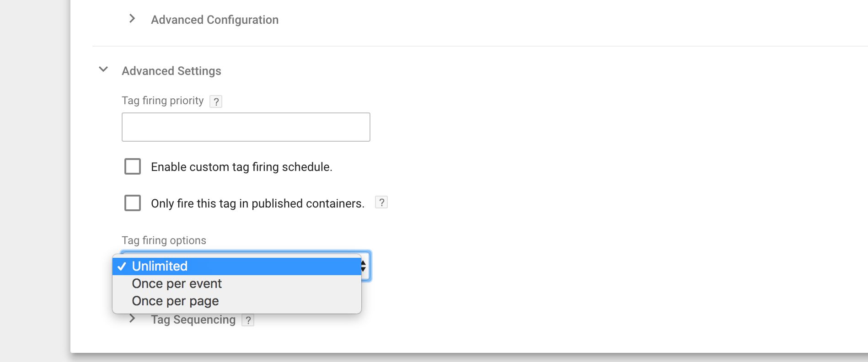Screen dimensions: 868x362
Task: Collapse Advanced Settings chevron
Action: 103,69
